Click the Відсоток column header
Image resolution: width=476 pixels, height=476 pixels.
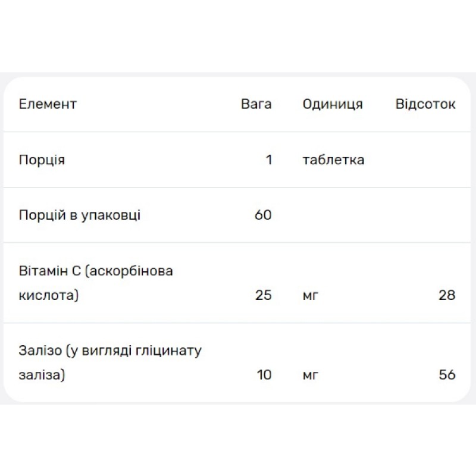point(425,104)
